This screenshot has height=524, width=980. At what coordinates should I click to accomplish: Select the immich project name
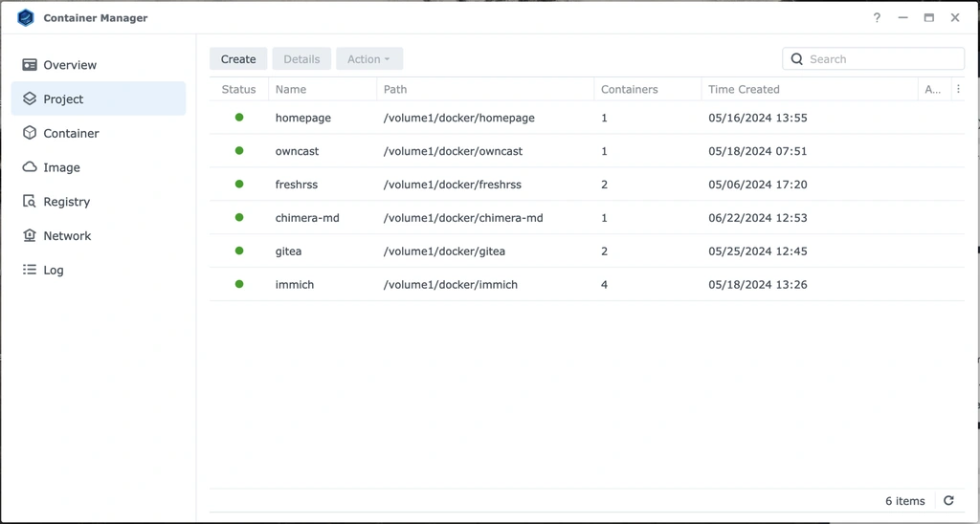(295, 284)
